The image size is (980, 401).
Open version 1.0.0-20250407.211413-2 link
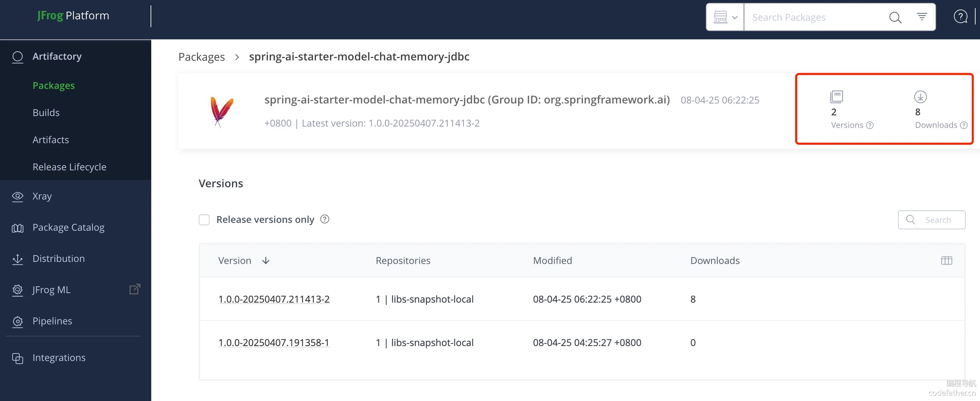pyautogui.click(x=274, y=299)
